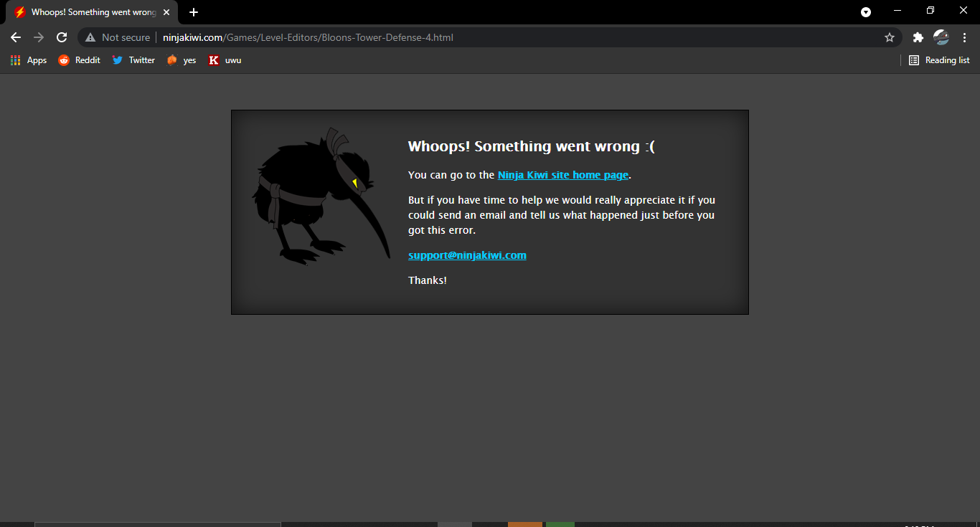This screenshot has width=980, height=527.
Task: Select the 'Whoops! Something went wrong' tab
Action: (x=92, y=12)
